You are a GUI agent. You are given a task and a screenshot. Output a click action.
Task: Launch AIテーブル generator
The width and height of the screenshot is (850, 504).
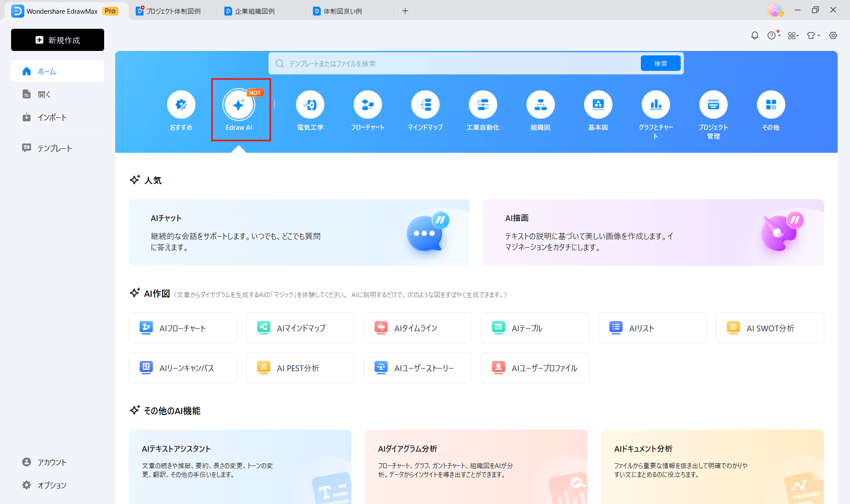click(535, 328)
